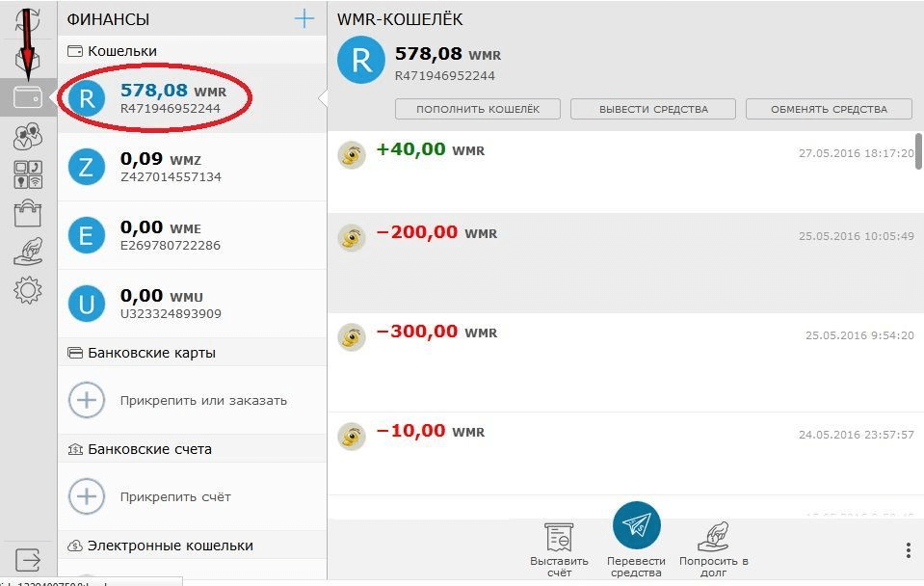Click the E269780722286 wallet number
This screenshot has width=924, height=586.
[x=171, y=245]
